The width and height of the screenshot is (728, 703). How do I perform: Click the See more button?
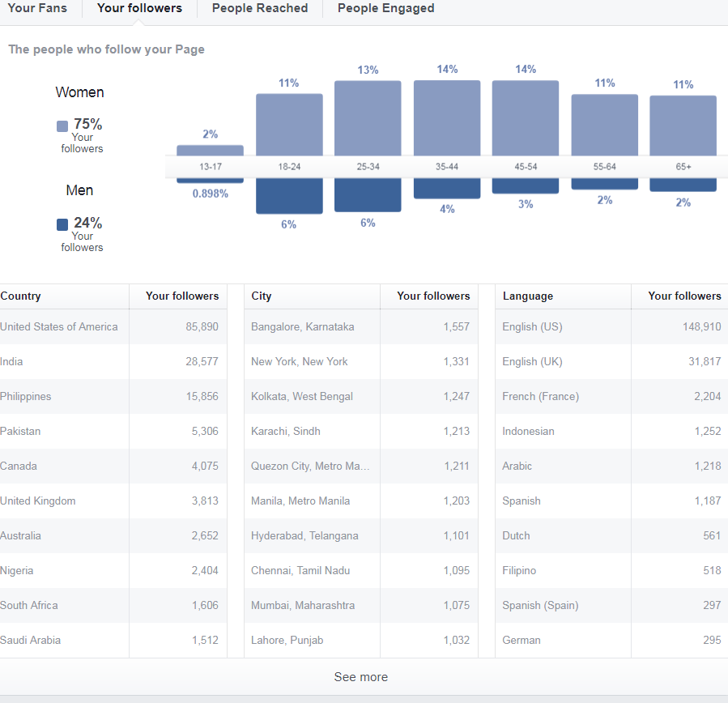point(360,676)
